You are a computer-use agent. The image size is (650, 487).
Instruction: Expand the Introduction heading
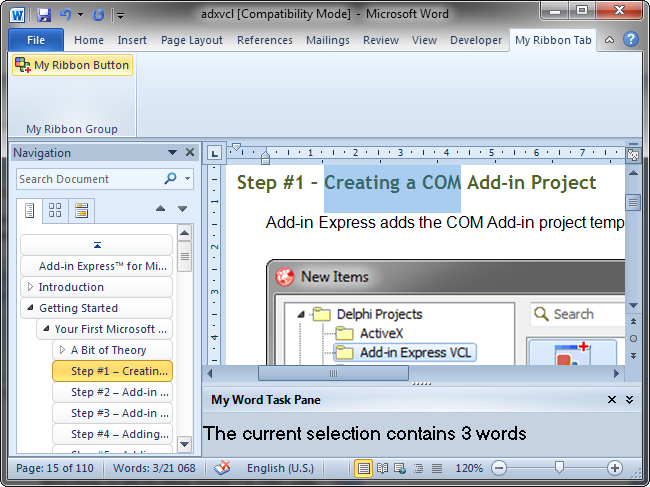click(30, 287)
